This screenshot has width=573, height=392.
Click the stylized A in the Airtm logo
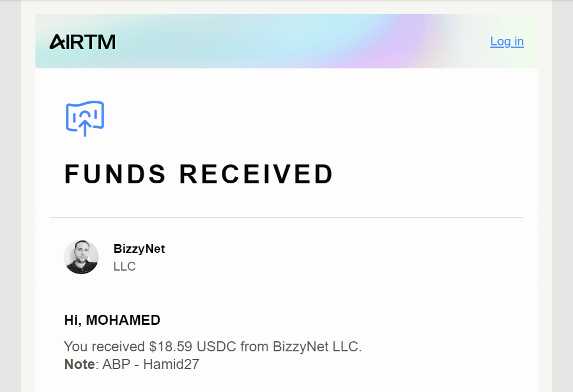pos(58,42)
